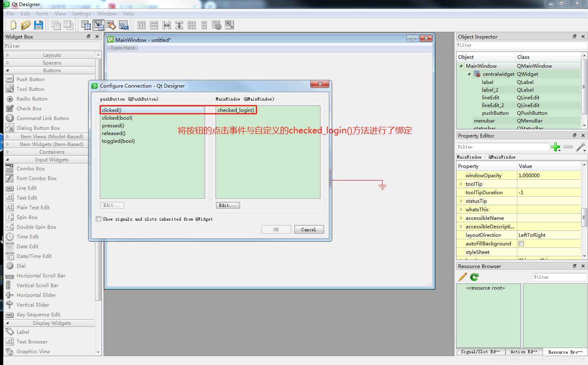Viewport: 588px width, 365px height.
Task: Click Lay Out Horizontally in Splitter icon
Action: click(x=166, y=25)
